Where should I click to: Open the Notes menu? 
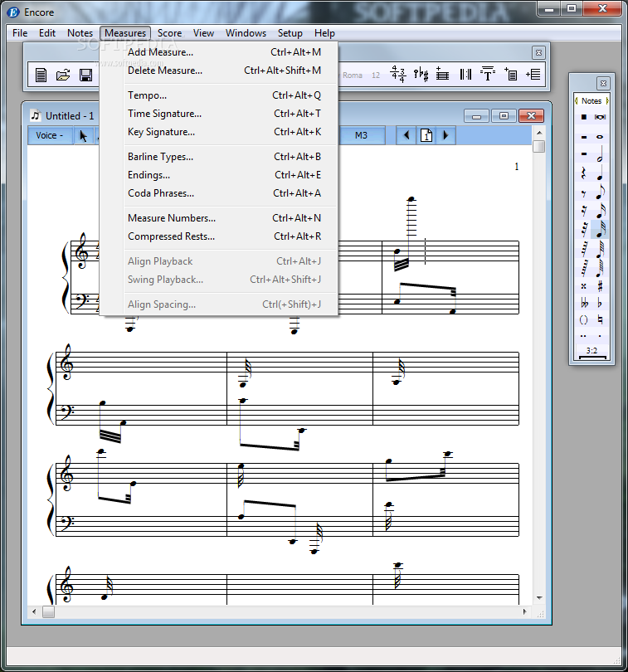click(x=80, y=33)
